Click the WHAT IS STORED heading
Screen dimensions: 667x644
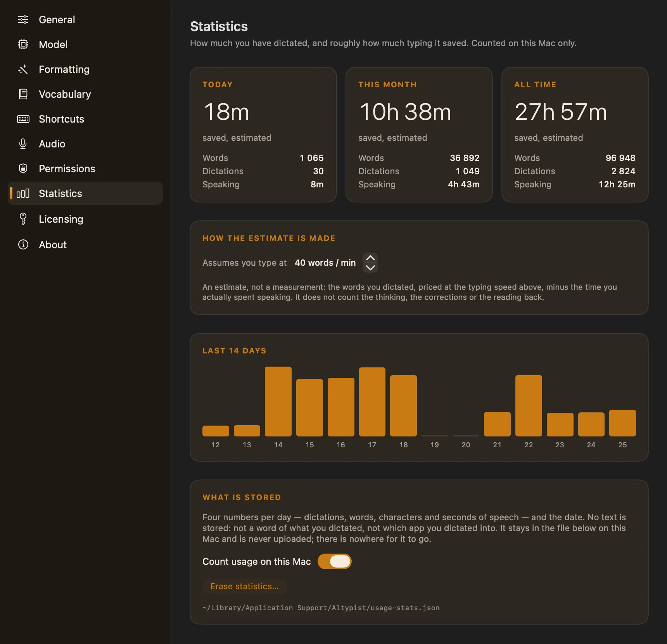[x=242, y=497]
